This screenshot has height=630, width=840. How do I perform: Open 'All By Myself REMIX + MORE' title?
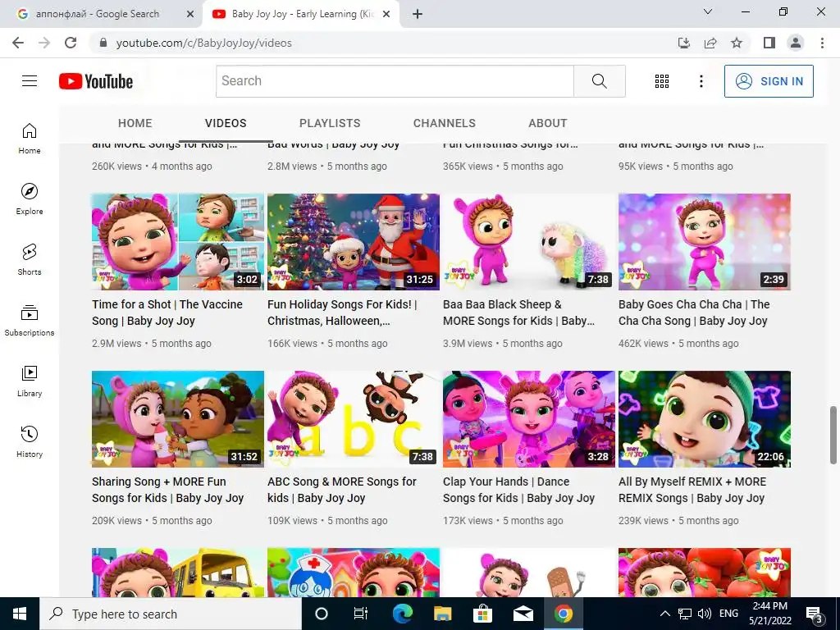coord(692,490)
